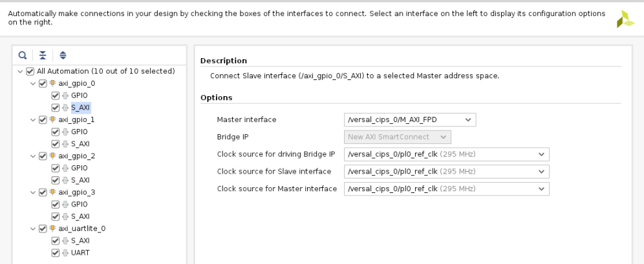Click the Collapse All tree icon
The width and height of the screenshot is (644, 264).
43,56
